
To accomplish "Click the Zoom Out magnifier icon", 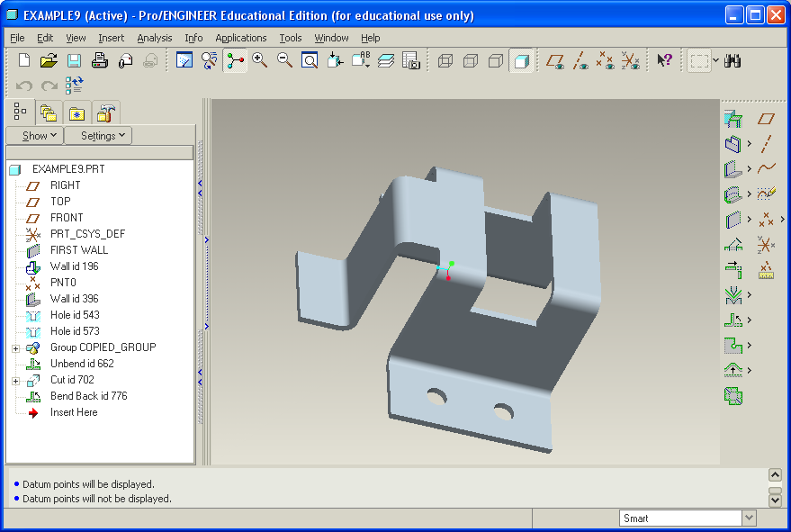I will [x=284, y=60].
